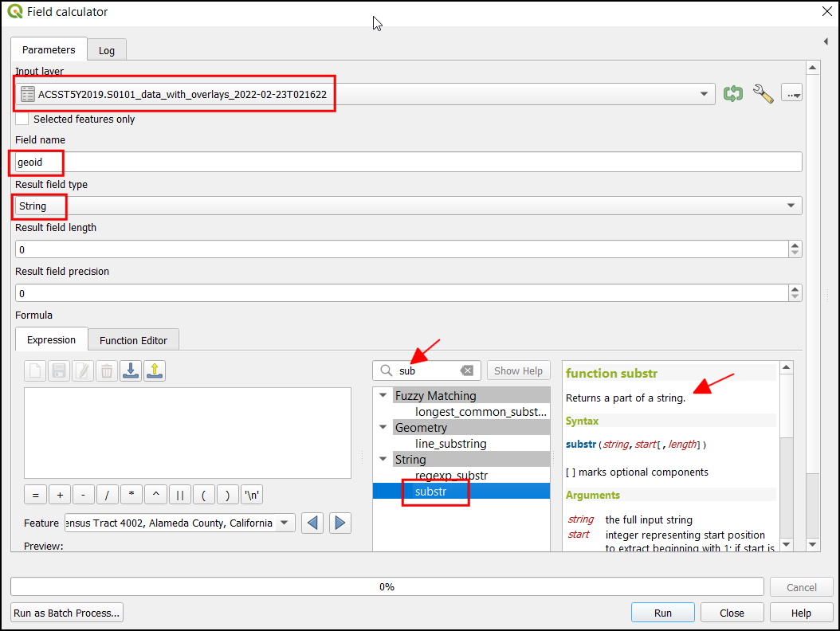This screenshot has width=840, height=631.
Task: Open advanced options wrench icon
Action: 763,94
